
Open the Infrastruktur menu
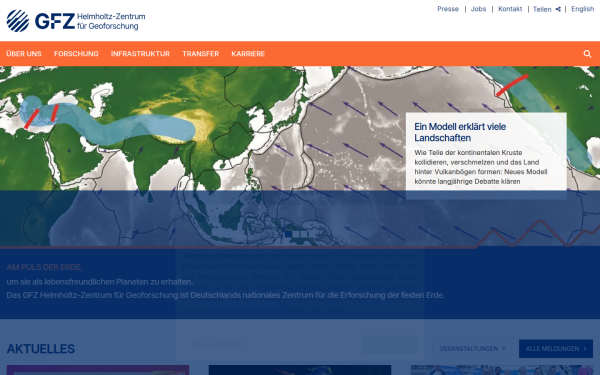pos(140,54)
